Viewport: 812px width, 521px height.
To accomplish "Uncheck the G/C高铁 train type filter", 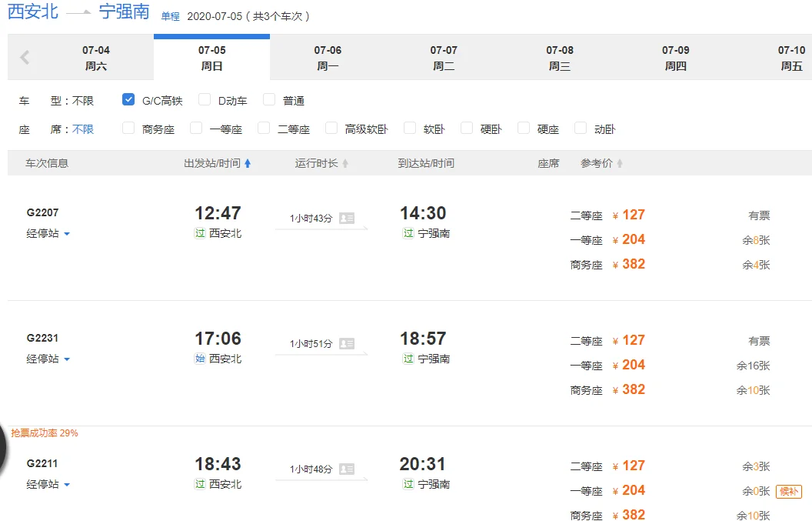I will [128, 99].
